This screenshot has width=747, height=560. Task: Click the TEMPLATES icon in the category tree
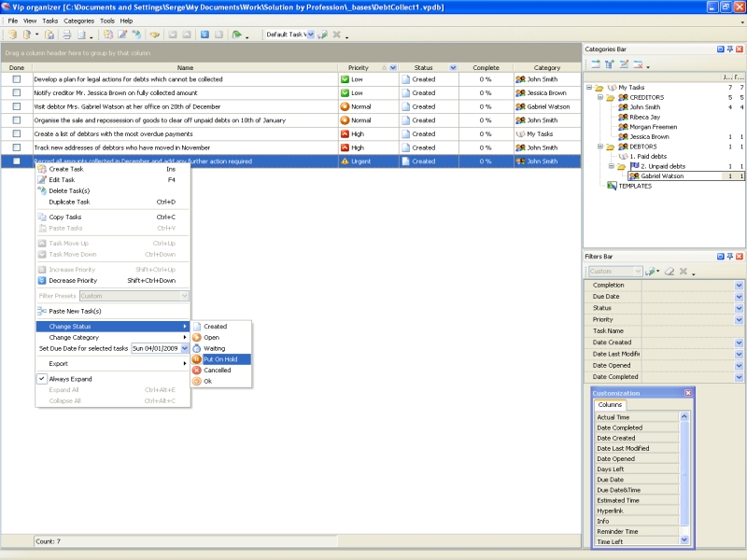coord(612,186)
